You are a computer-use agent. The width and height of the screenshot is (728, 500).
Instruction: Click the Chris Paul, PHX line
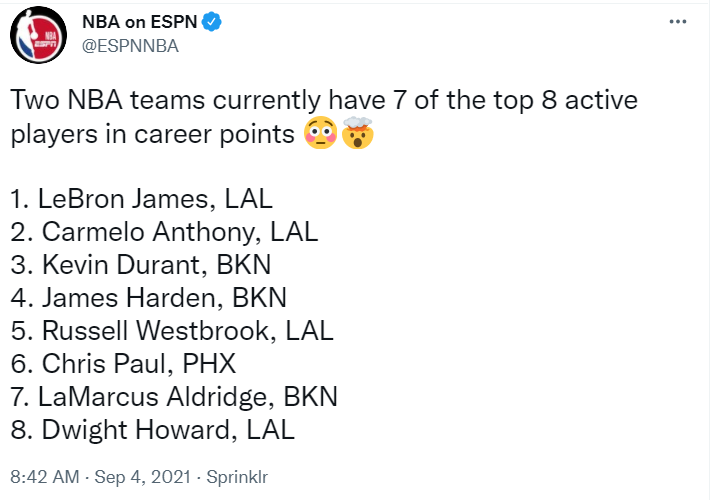pyautogui.click(x=123, y=364)
